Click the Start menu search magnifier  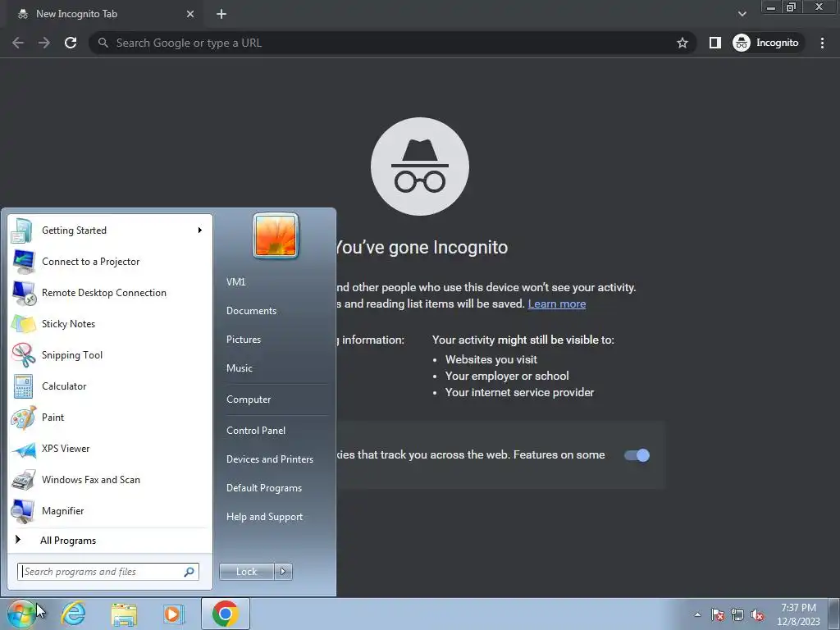pyautogui.click(x=189, y=572)
